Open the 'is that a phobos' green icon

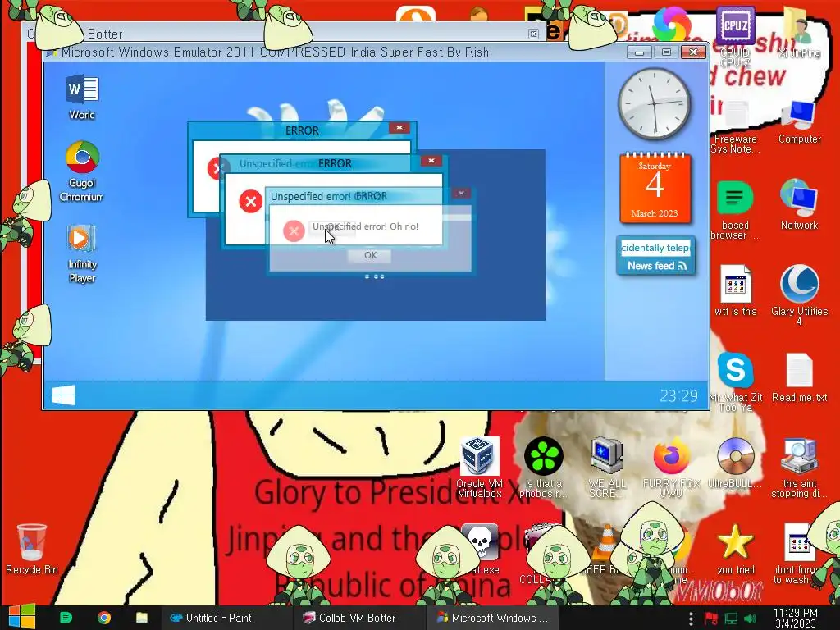pos(543,467)
